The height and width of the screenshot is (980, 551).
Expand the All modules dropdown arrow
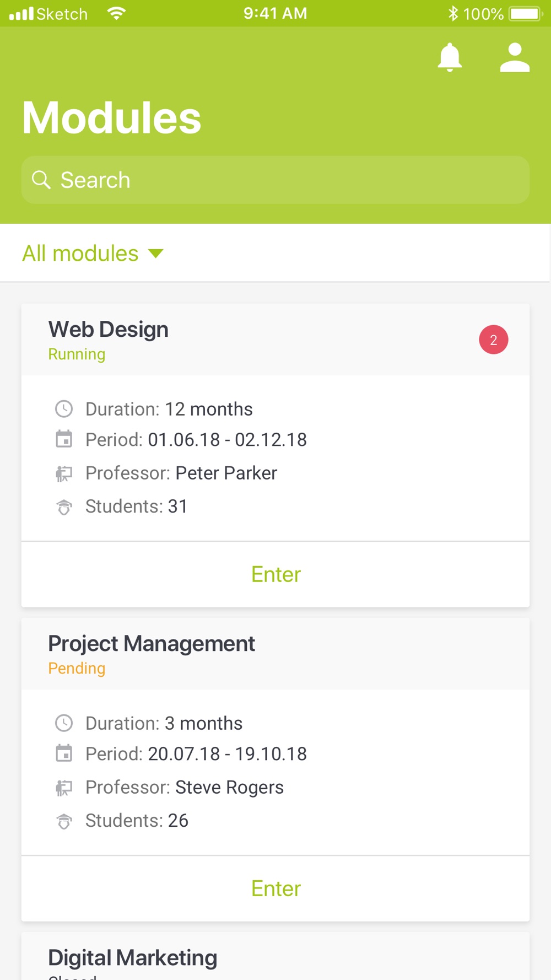pos(156,254)
